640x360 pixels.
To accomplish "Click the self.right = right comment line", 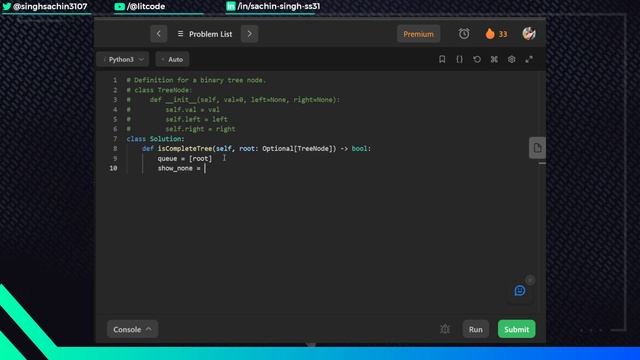I will click(181, 129).
